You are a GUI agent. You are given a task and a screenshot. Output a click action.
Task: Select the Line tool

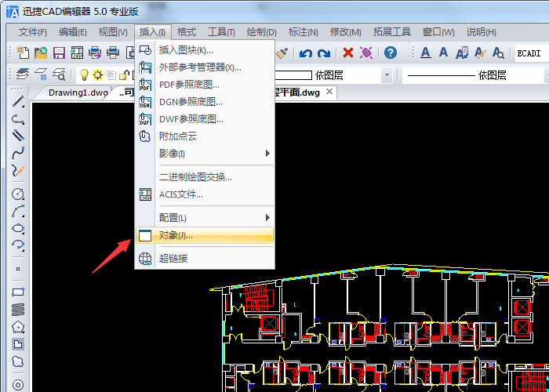coord(18,101)
